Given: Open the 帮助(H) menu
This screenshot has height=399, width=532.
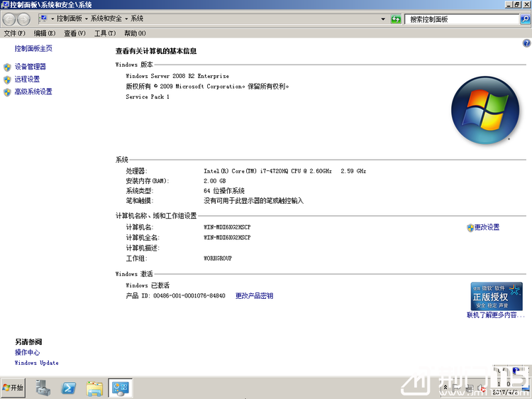Looking at the screenshot, I should pos(135,33).
